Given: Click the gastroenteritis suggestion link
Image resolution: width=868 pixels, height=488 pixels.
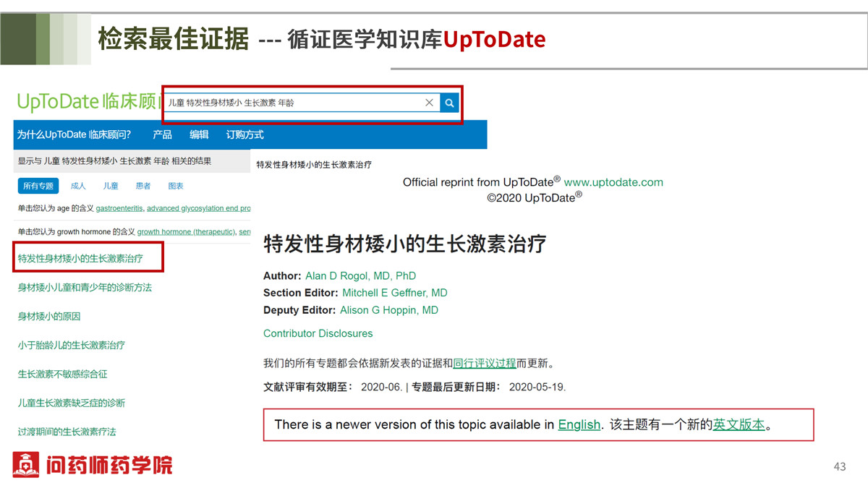Looking at the screenshot, I should tap(120, 208).
